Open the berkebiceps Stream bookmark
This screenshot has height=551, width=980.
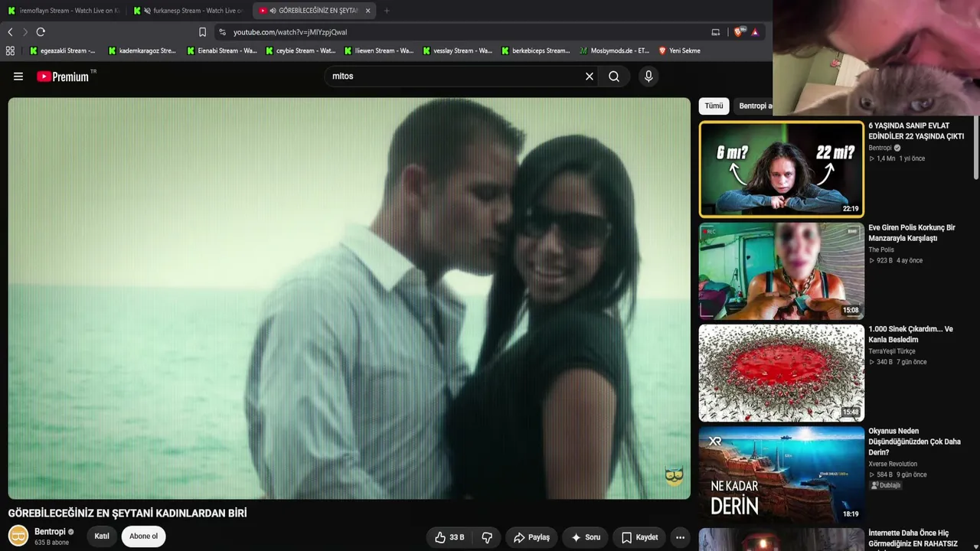[536, 51]
